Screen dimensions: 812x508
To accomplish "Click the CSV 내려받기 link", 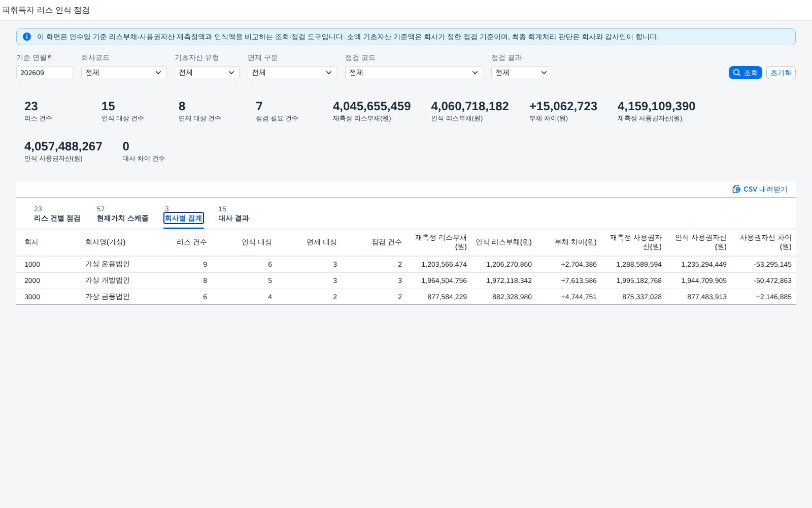I will click(x=760, y=189).
